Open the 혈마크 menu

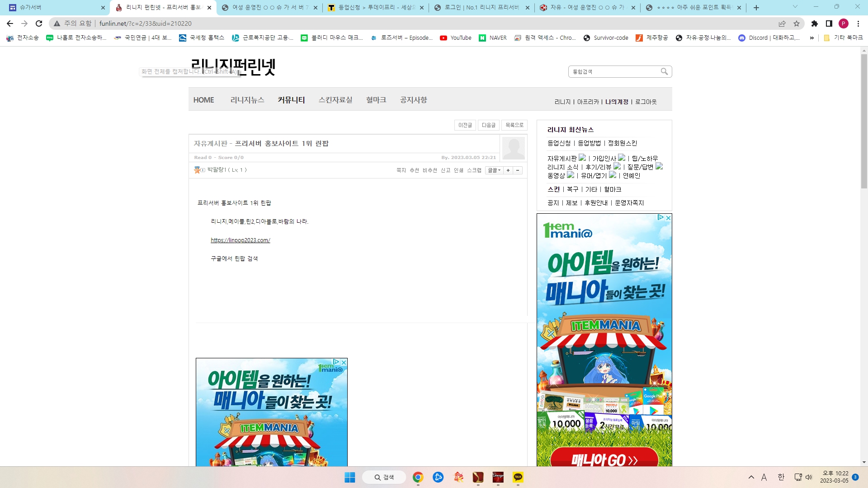(x=376, y=100)
